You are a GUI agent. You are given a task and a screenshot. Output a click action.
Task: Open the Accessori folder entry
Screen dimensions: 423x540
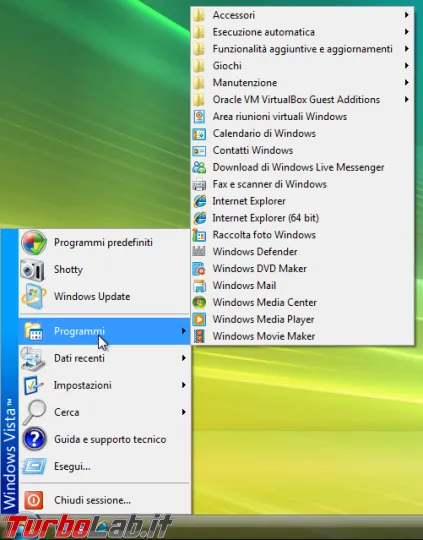click(302, 15)
